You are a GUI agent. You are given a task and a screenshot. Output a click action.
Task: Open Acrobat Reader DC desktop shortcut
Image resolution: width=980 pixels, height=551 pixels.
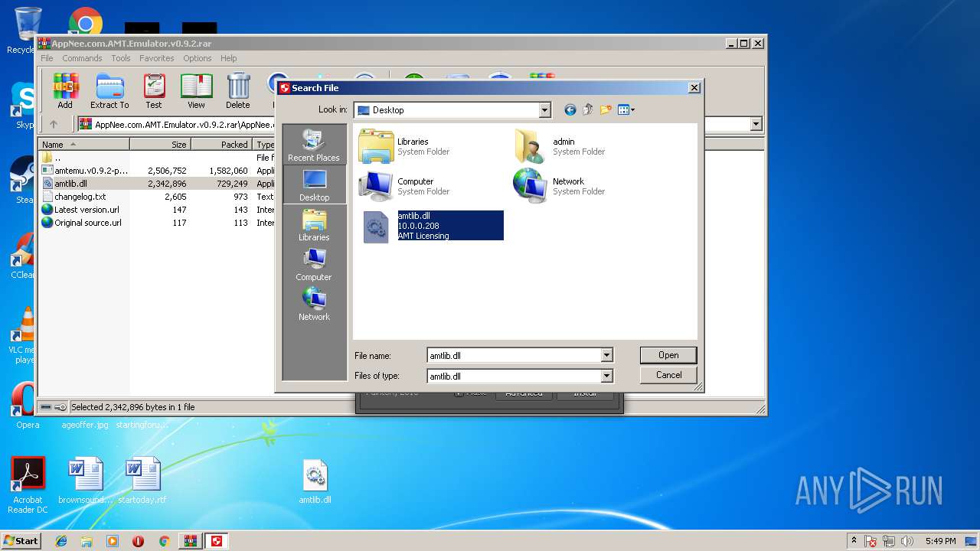coord(28,485)
